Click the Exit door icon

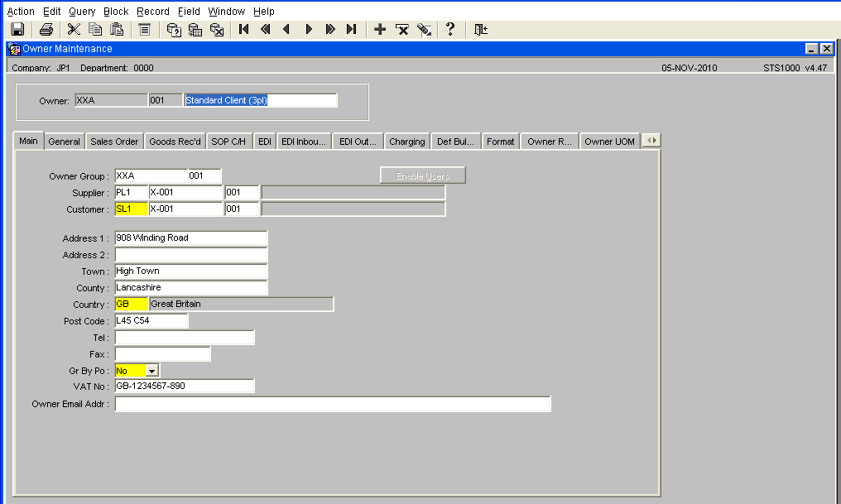tap(481, 30)
